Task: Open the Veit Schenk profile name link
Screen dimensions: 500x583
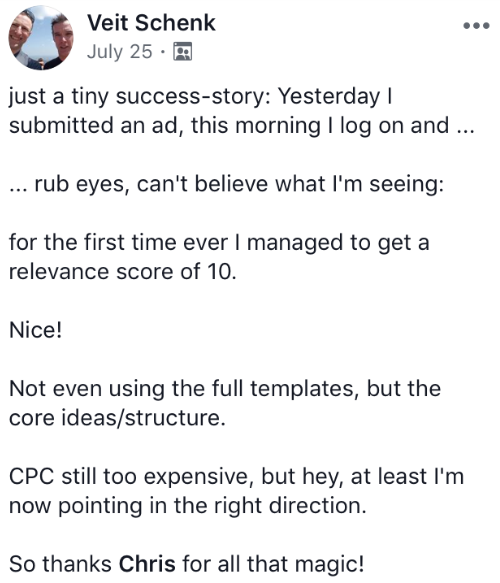Action: click(151, 23)
